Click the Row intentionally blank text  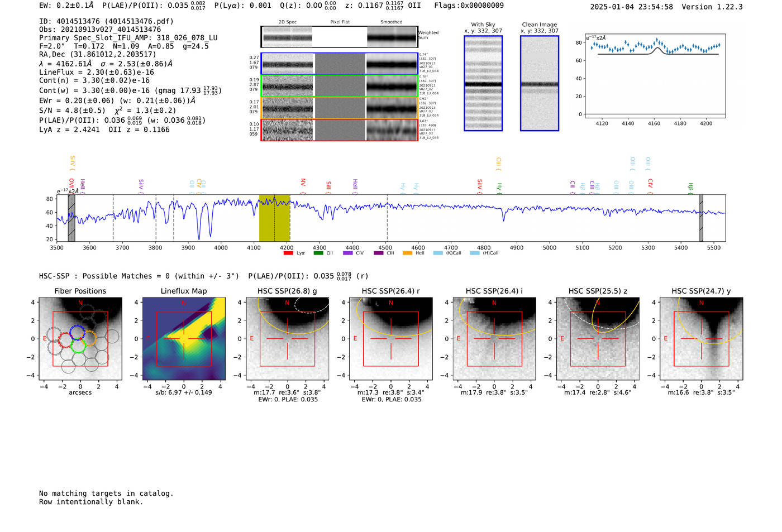click(x=91, y=502)
